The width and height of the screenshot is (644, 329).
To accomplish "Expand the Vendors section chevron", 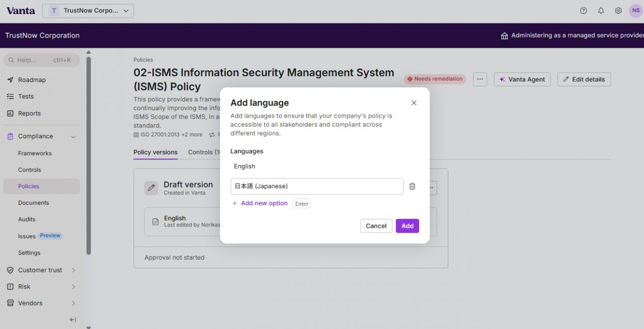I will pos(73,303).
